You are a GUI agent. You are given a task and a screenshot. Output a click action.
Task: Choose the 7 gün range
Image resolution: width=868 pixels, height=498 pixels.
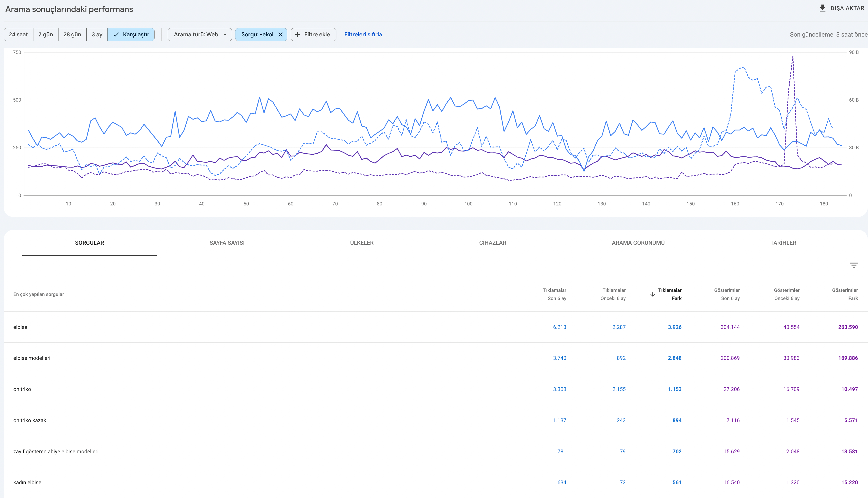[45, 35]
